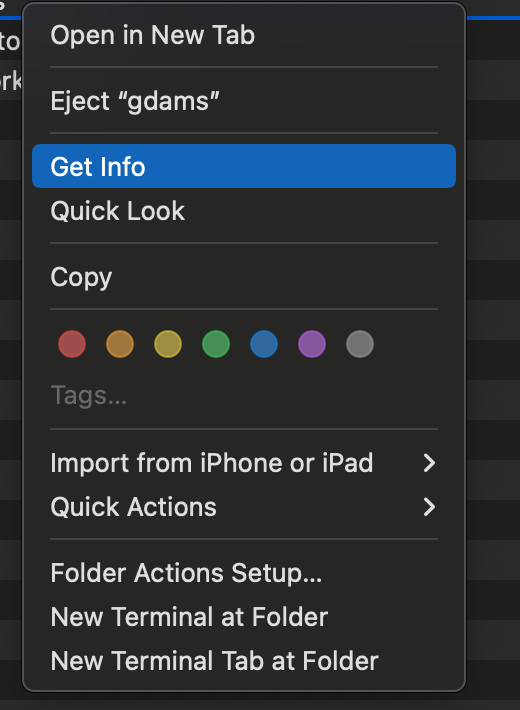The width and height of the screenshot is (520, 710).
Task: Click chevron beside Import from iPhone
Action: 429,463
